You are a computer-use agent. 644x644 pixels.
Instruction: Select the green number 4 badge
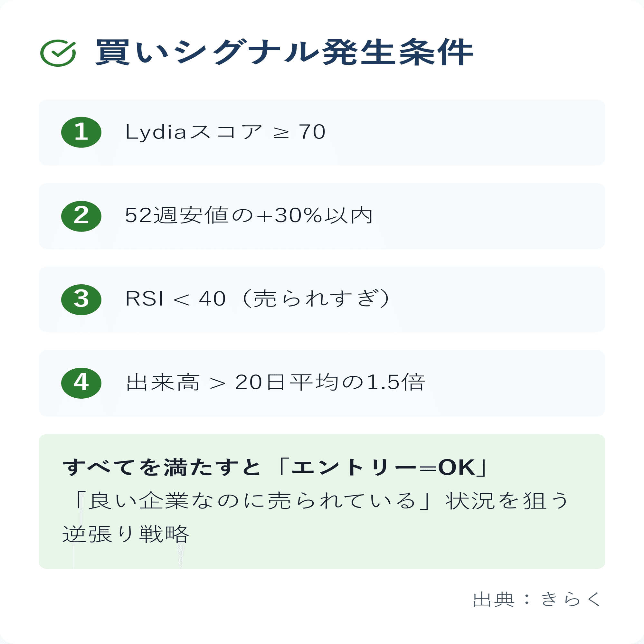click(81, 383)
